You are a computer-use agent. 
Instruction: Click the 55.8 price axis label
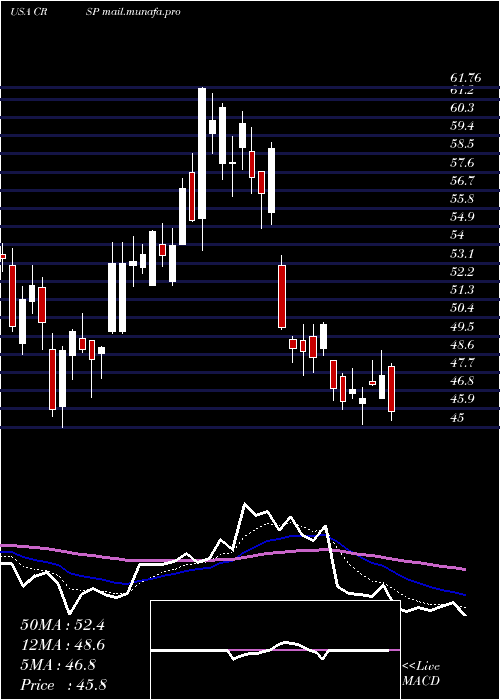pos(462,199)
